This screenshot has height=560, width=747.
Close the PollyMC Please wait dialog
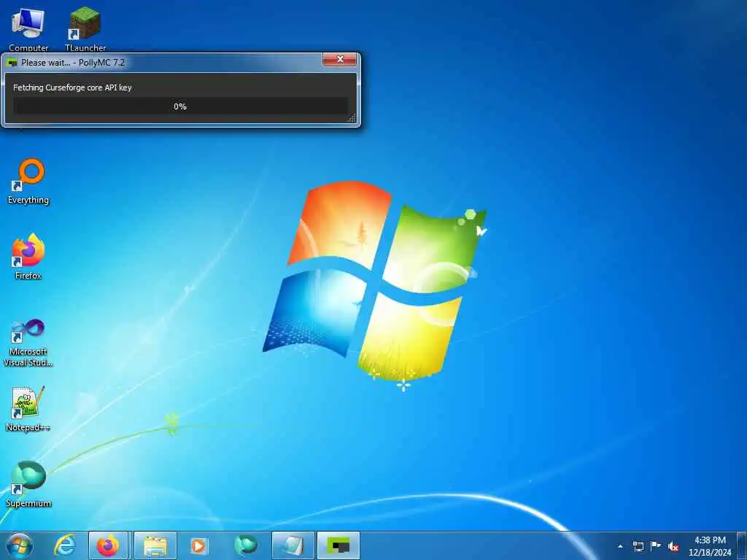click(340, 59)
